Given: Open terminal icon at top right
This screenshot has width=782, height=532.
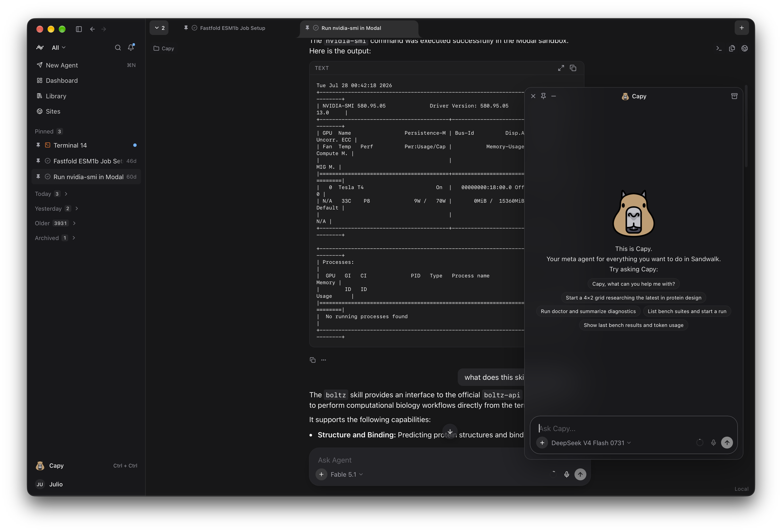Looking at the screenshot, I should tap(719, 48).
